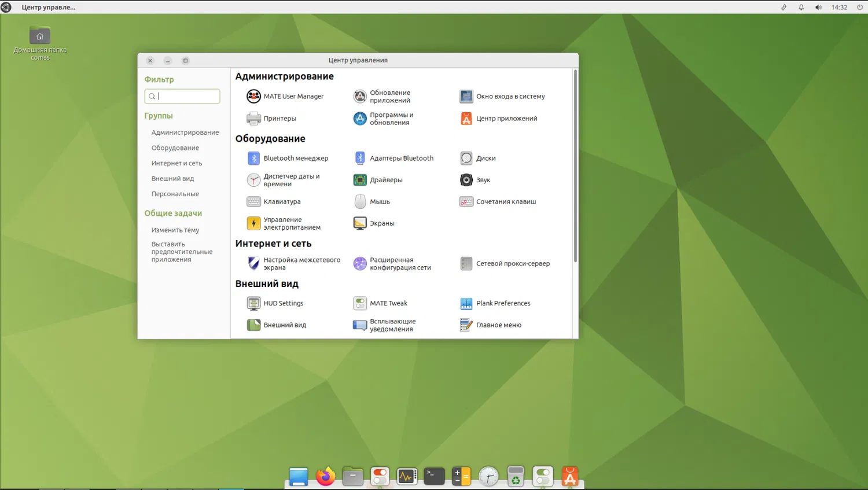Open the main menu icon in top panel
868x490 pixels.
pyautogui.click(x=6, y=7)
